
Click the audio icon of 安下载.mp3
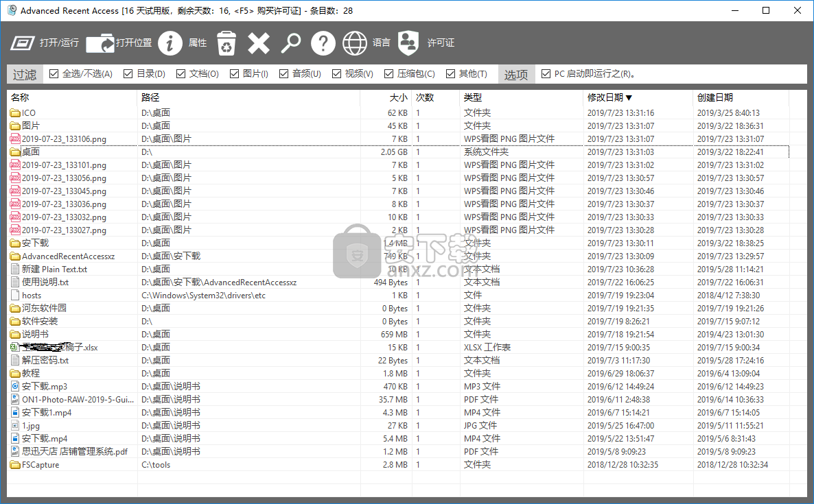pyautogui.click(x=15, y=386)
